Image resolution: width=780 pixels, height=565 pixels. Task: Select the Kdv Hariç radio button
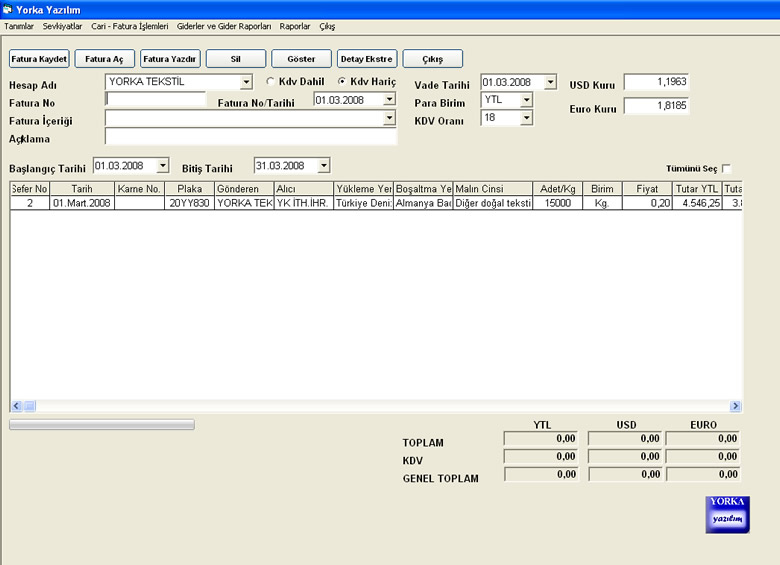(342, 81)
